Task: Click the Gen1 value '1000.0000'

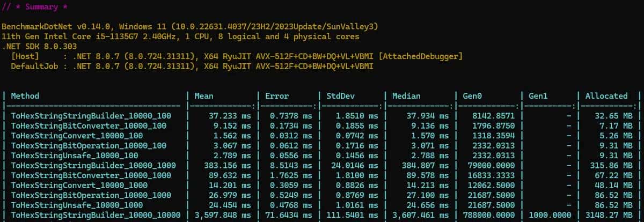Action: click(x=551, y=215)
